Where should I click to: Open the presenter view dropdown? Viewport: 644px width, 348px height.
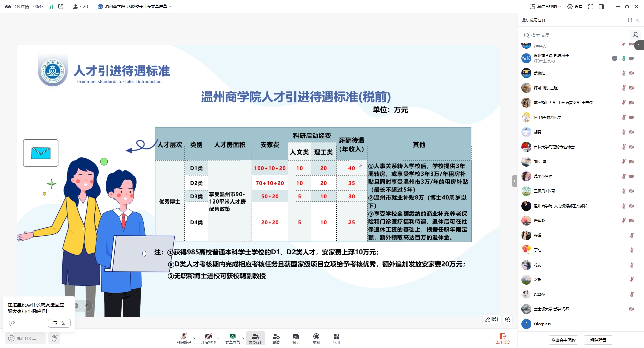click(545, 6)
